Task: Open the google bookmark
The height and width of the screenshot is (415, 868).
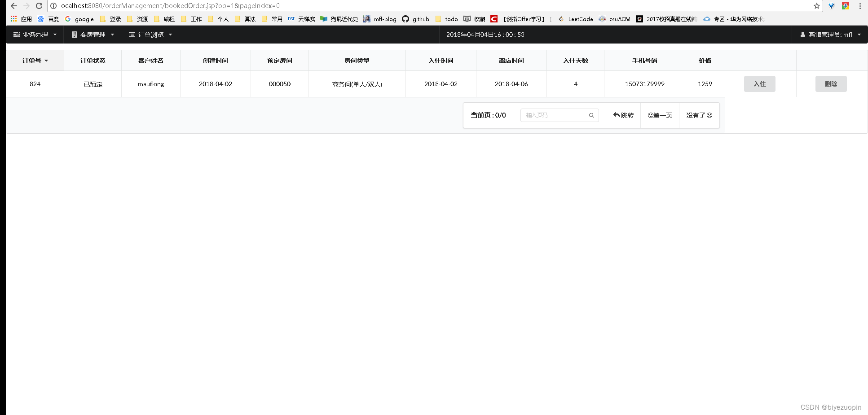Action: coord(79,19)
